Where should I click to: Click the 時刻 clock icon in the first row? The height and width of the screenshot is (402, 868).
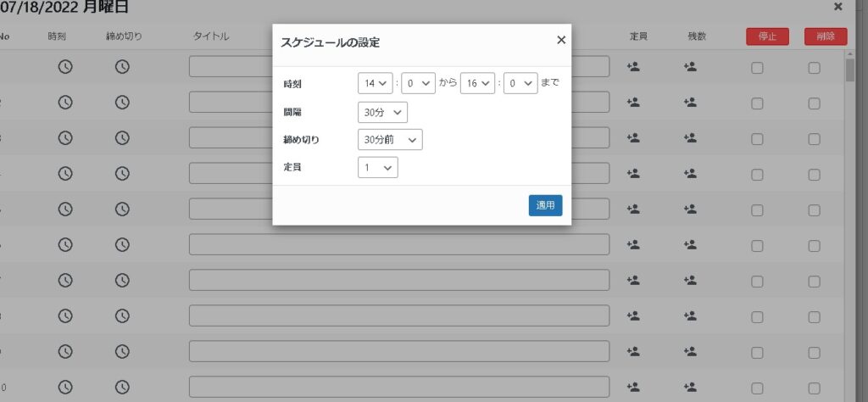[x=65, y=67]
